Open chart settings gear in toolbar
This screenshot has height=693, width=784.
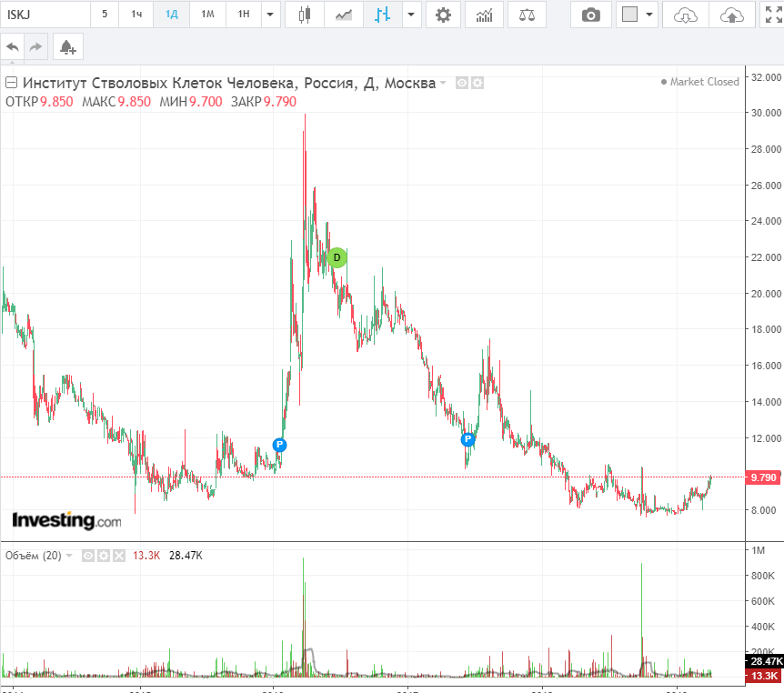click(x=443, y=15)
